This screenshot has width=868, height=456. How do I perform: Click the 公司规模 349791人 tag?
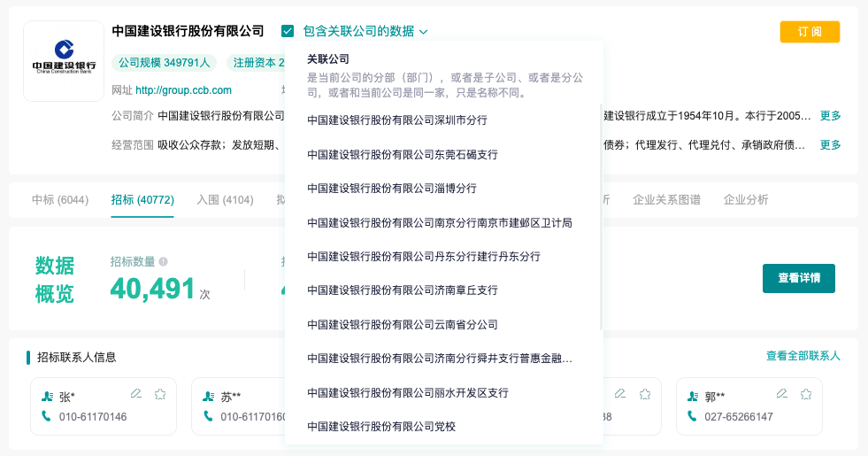click(164, 63)
